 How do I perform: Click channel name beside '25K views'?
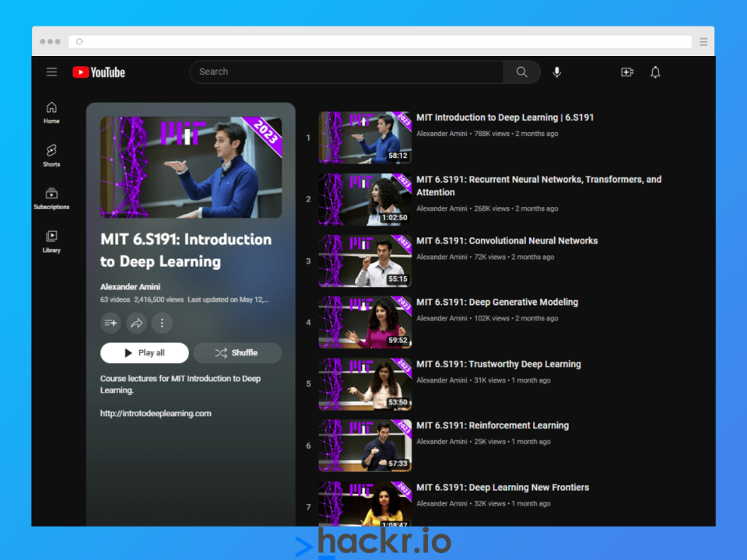click(x=442, y=442)
